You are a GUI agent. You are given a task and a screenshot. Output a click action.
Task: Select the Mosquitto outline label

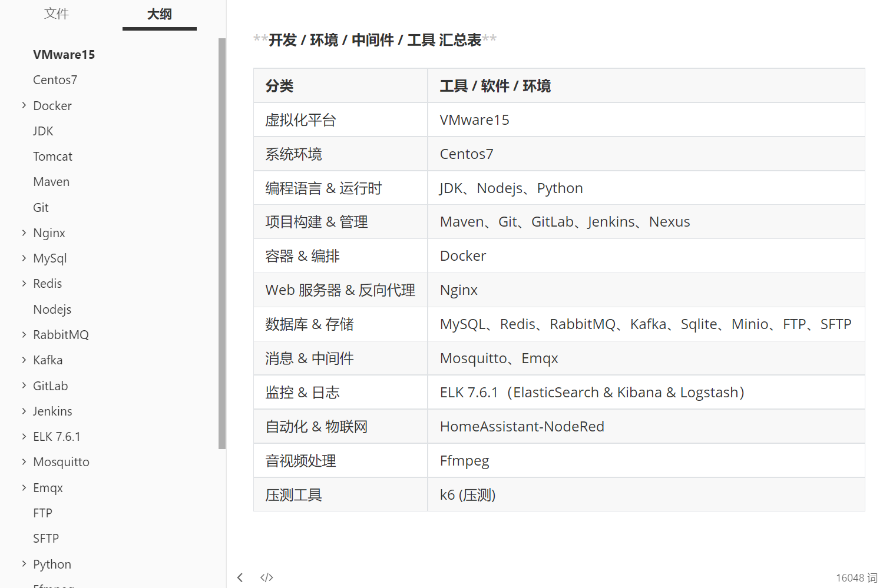click(x=61, y=462)
